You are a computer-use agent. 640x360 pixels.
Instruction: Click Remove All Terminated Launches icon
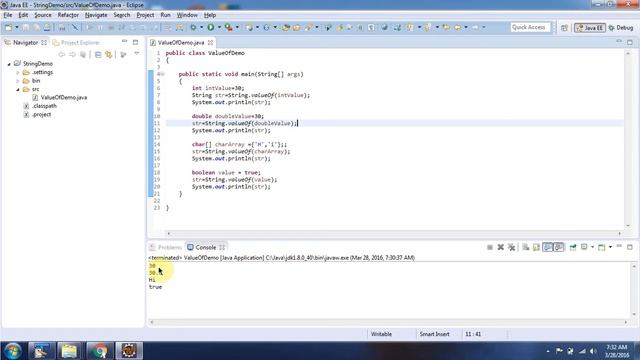(x=511, y=247)
